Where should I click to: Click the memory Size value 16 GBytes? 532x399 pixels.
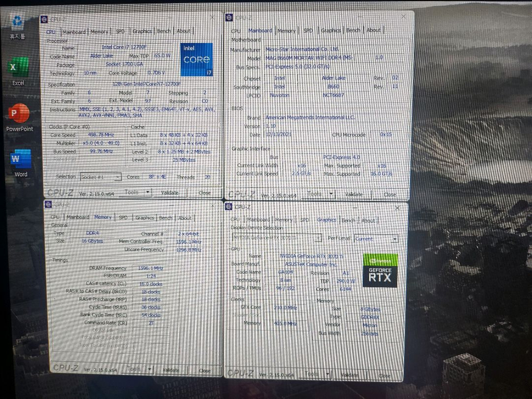click(92, 241)
